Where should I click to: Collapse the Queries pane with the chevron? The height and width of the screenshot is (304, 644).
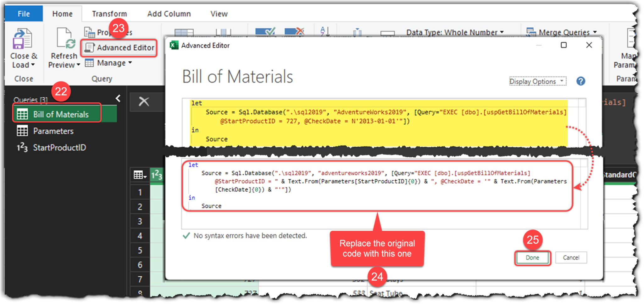[x=118, y=99]
